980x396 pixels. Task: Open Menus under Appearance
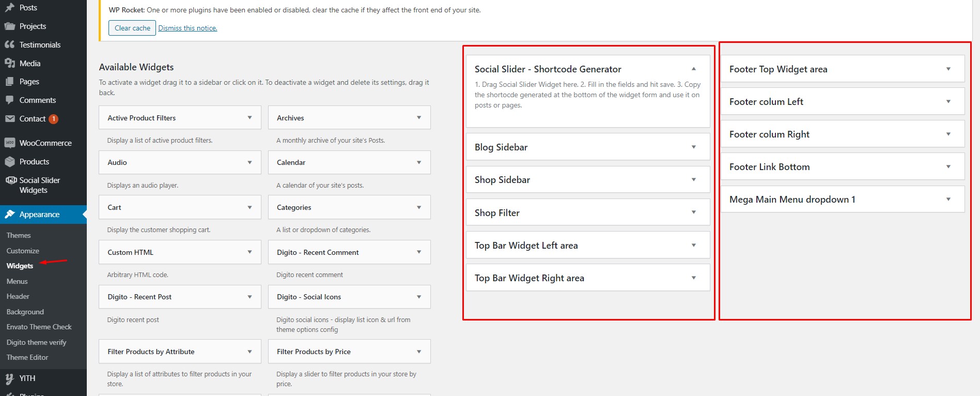17,281
